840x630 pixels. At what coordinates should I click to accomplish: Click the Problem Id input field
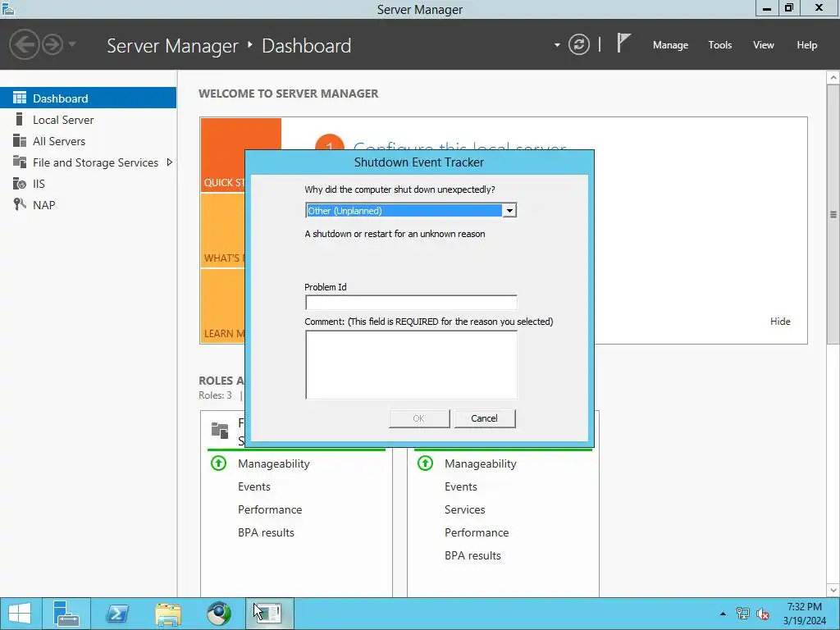coord(411,302)
